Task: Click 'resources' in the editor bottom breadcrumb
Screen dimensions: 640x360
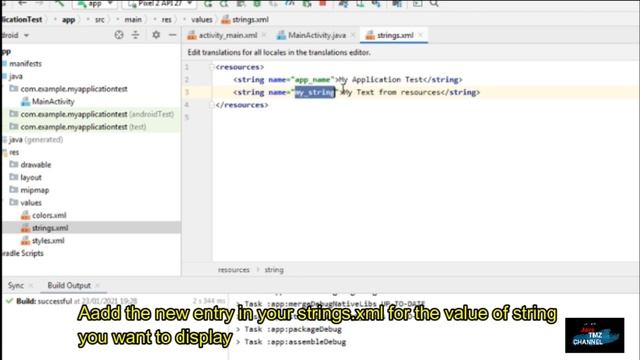Action: coord(233,270)
